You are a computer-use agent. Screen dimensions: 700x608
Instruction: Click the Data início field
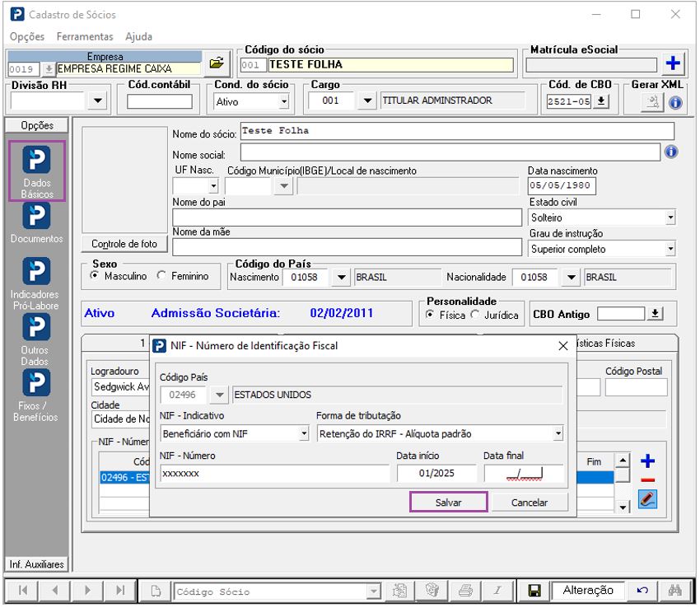tap(436, 474)
